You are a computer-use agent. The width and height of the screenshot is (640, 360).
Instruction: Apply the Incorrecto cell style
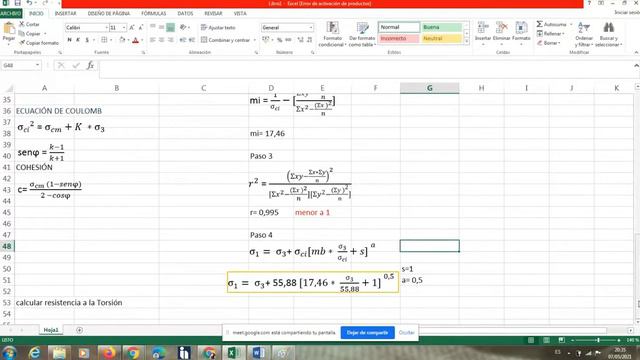pos(399,38)
